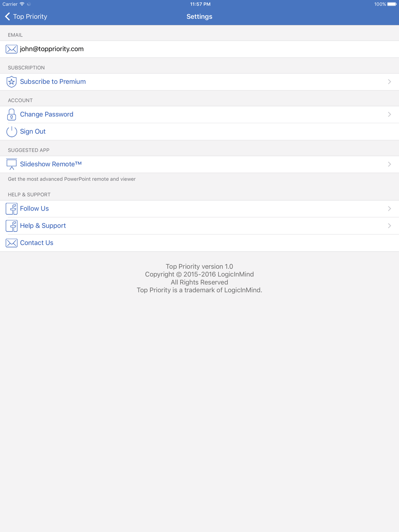Open Subscribe to Premium chevron
The height and width of the screenshot is (532, 399).
389,82
